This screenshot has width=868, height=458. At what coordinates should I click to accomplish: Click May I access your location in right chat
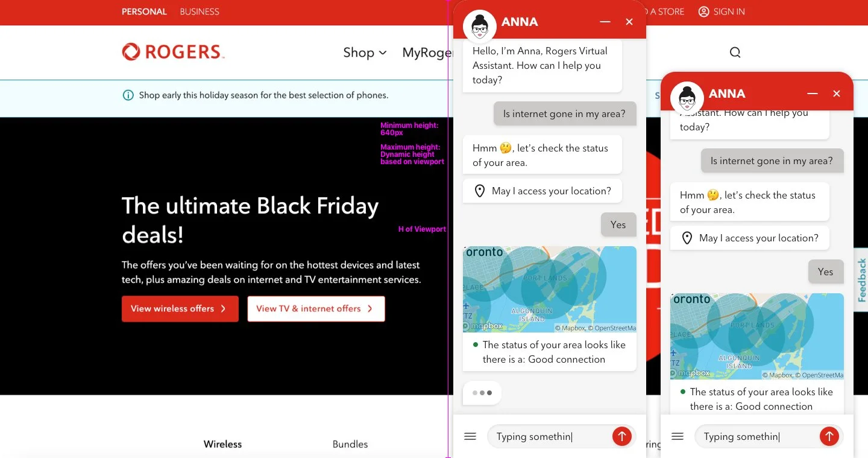click(750, 238)
